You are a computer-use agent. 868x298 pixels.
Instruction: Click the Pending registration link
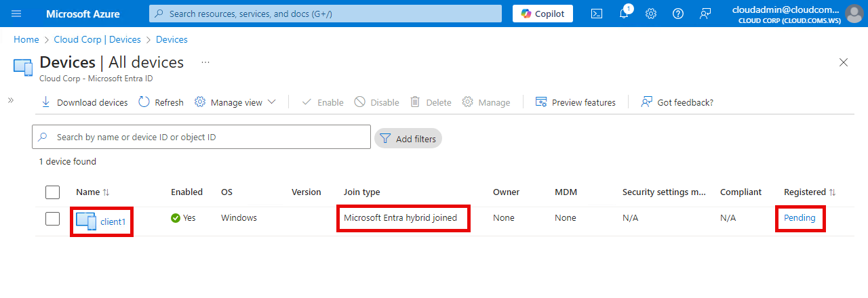pyautogui.click(x=800, y=218)
